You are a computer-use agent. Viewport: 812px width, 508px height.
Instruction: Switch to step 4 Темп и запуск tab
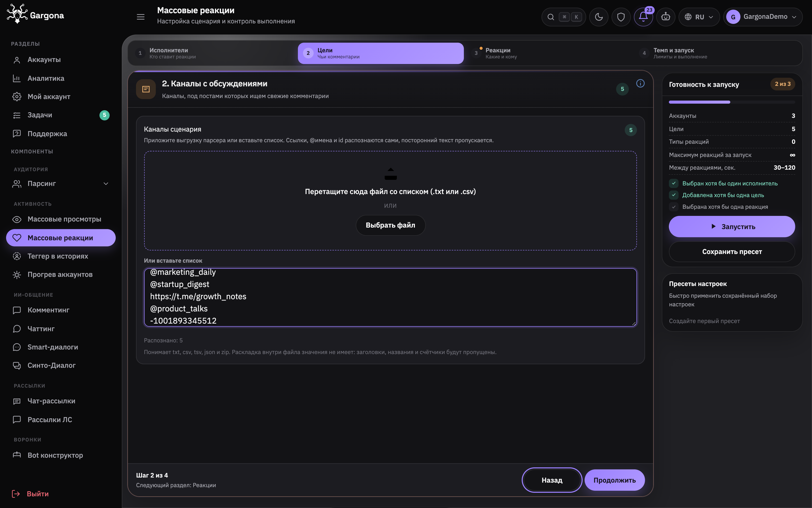coord(717,53)
